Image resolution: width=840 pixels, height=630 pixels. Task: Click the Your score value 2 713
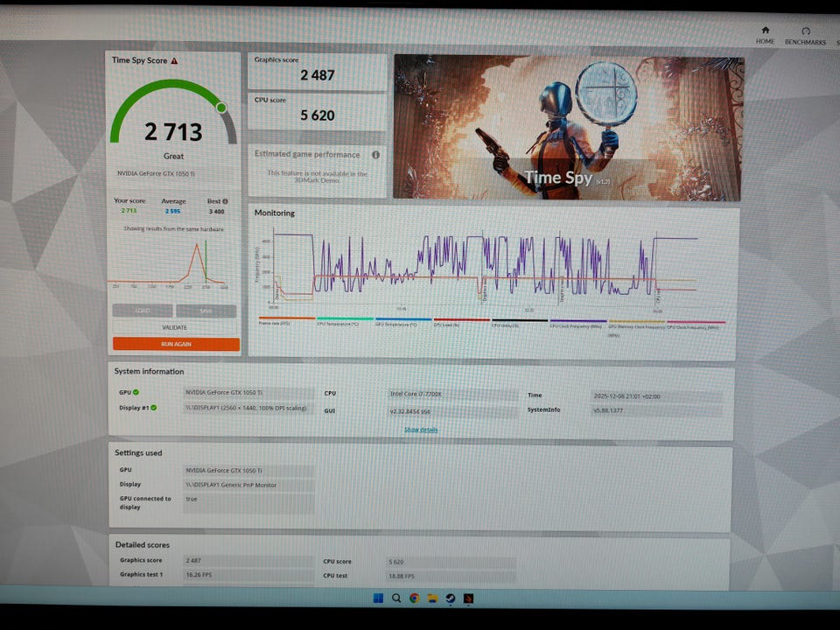129,211
